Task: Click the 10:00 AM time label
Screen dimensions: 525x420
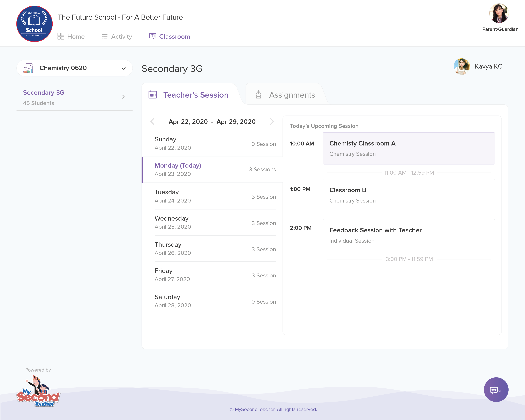Action: tap(302, 143)
